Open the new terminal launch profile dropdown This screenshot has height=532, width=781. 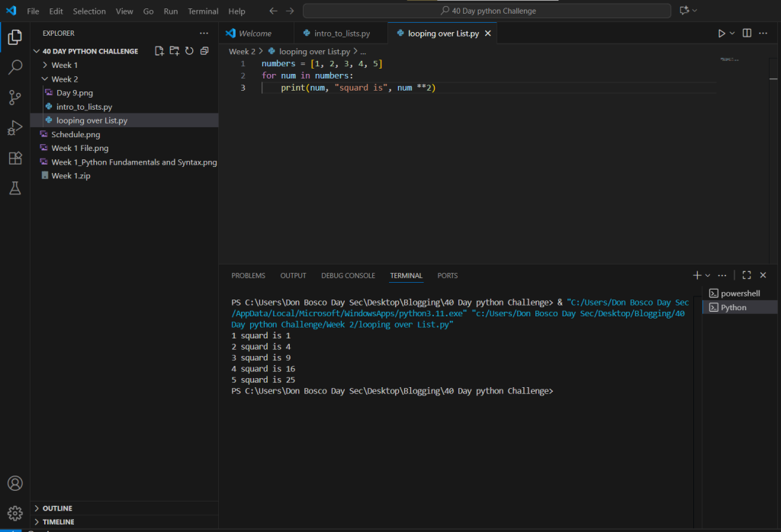[708, 275]
